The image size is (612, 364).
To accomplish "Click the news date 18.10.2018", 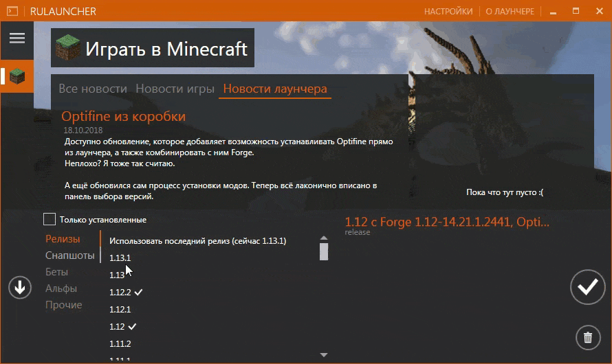I will pyautogui.click(x=83, y=130).
